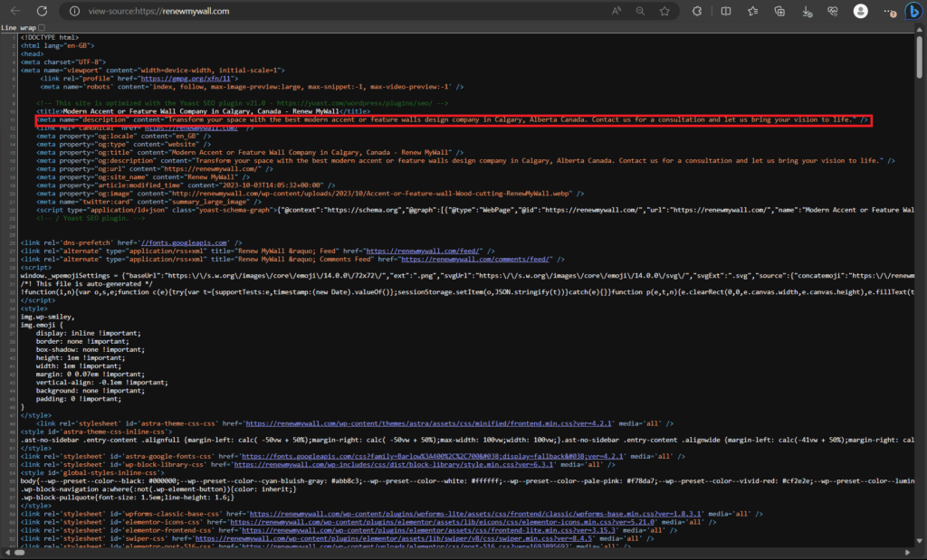Image resolution: width=927 pixels, height=560 pixels.
Task: Click horizontal scrollbar right arrow
Action: [907, 553]
